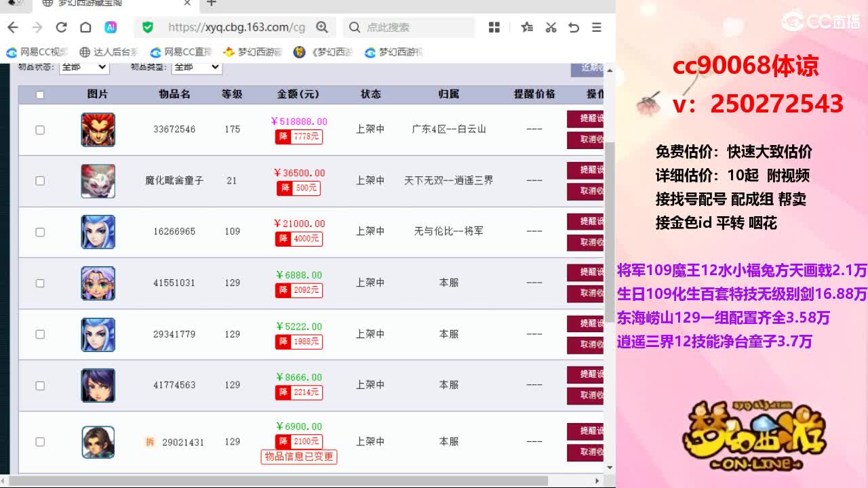Click the 取消收藏 button for item 33672546
Screen dimensions: 868x488
[x=585, y=140]
